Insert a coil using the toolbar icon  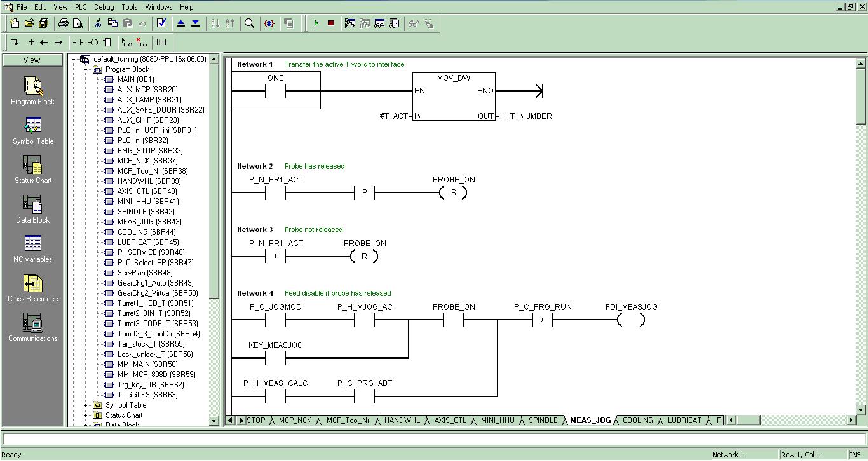[x=93, y=43]
